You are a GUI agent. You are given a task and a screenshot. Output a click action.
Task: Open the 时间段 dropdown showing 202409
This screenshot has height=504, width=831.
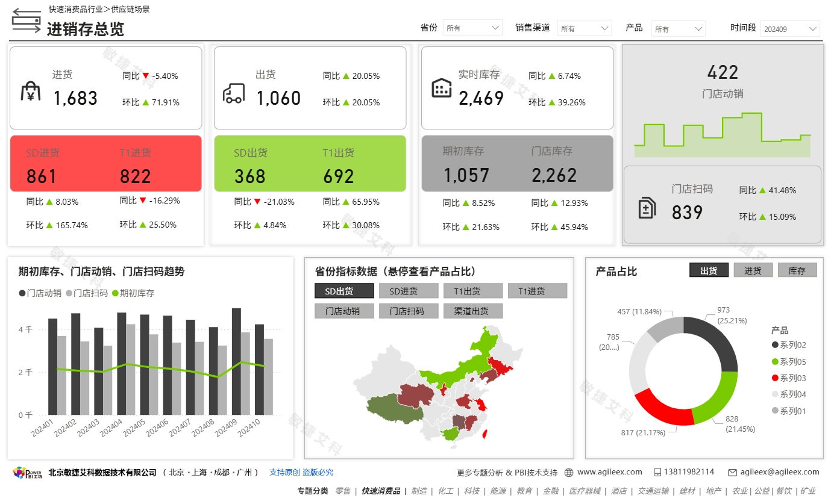[789, 27]
